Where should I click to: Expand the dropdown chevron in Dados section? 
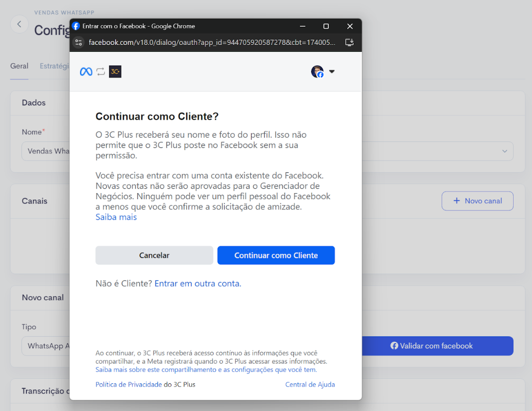coord(504,151)
